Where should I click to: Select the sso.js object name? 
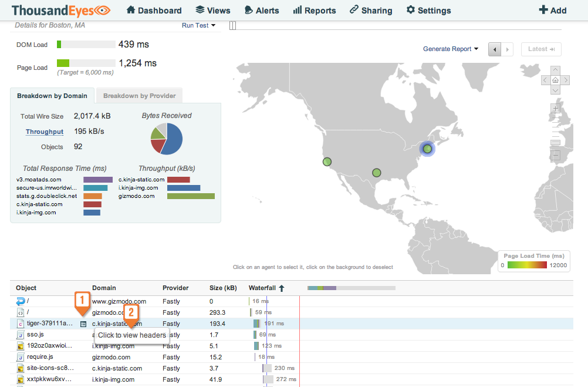35,335
